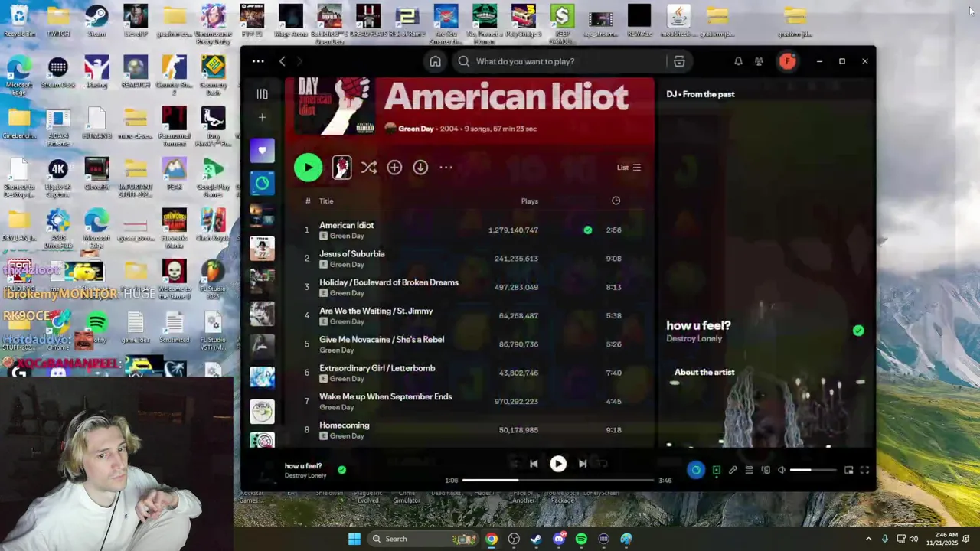Image resolution: width=980 pixels, height=551 pixels.
Task: Open Steam from the taskbar
Action: (x=536, y=539)
